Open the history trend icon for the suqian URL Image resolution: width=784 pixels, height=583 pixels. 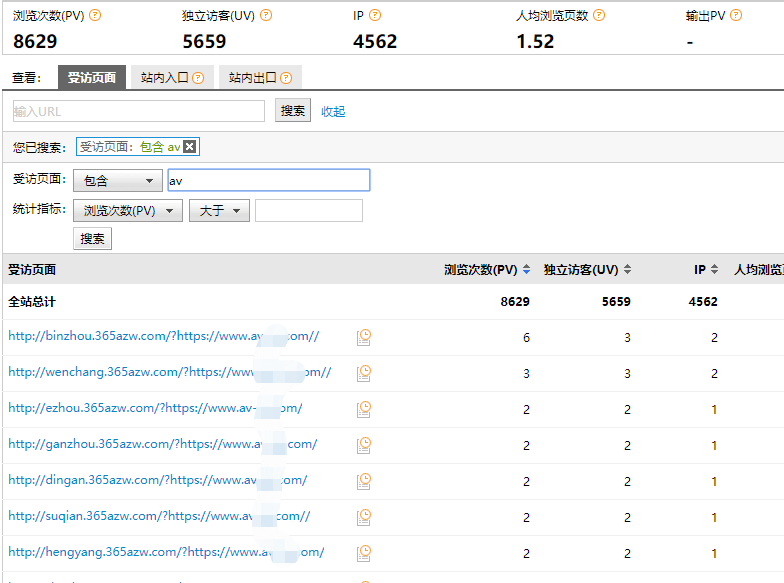pos(364,518)
